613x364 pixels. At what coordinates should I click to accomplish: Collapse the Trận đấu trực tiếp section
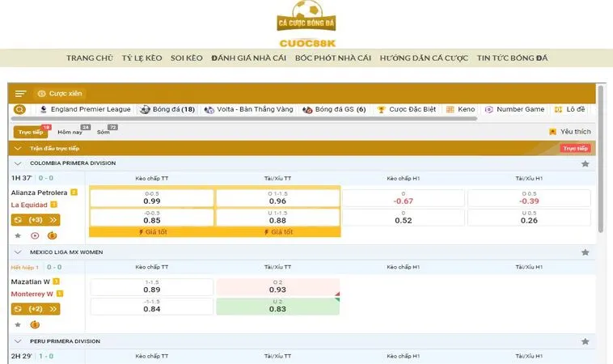click(18, 149)
